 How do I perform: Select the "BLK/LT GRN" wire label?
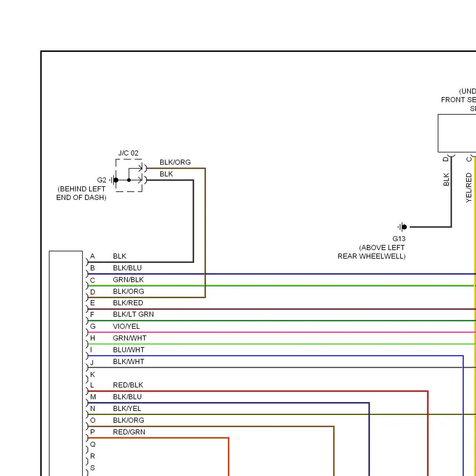(133, 314)
